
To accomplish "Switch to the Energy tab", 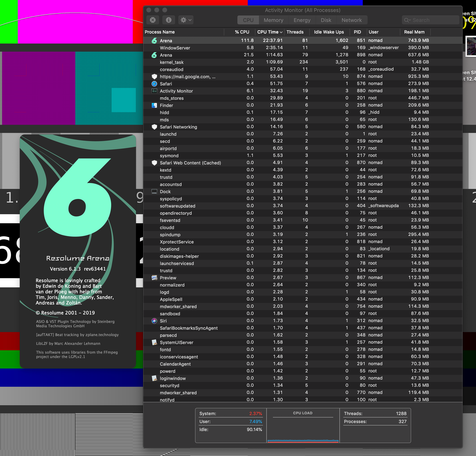I will tap(302, 20).
